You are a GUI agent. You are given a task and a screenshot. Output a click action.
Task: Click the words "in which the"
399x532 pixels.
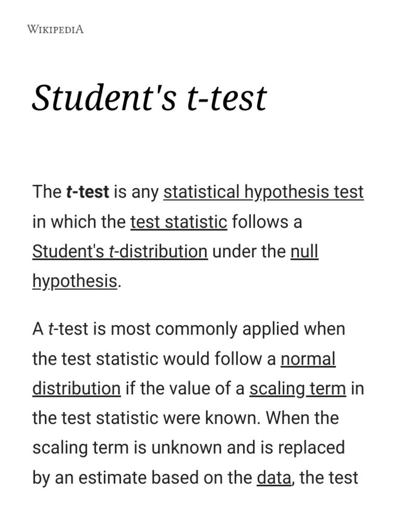pos(78,222)
